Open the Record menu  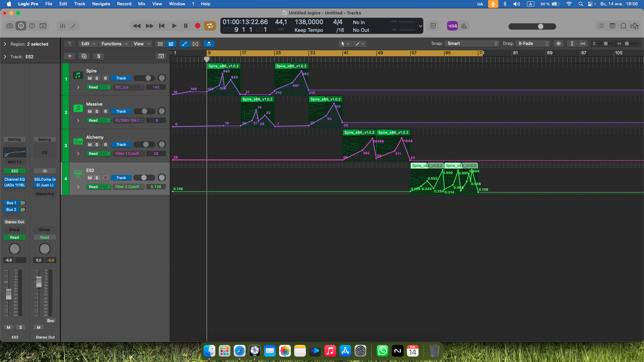click(x=124, y=4)
